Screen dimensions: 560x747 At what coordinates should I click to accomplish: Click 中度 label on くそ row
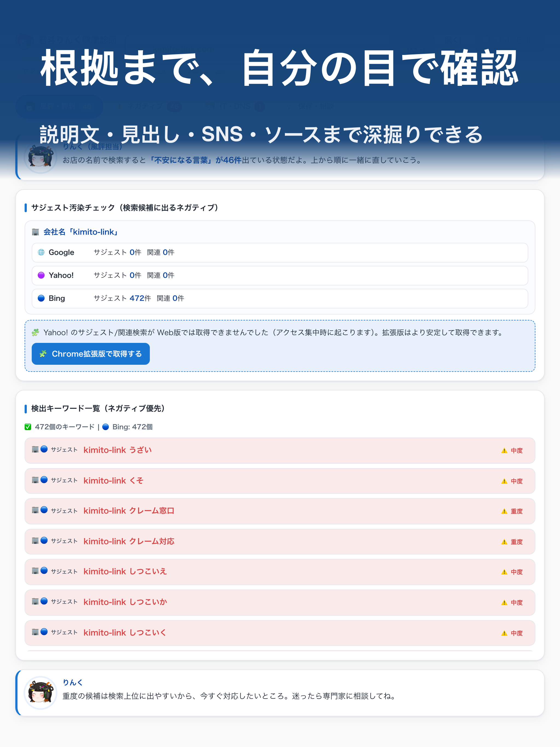point(517,481)
